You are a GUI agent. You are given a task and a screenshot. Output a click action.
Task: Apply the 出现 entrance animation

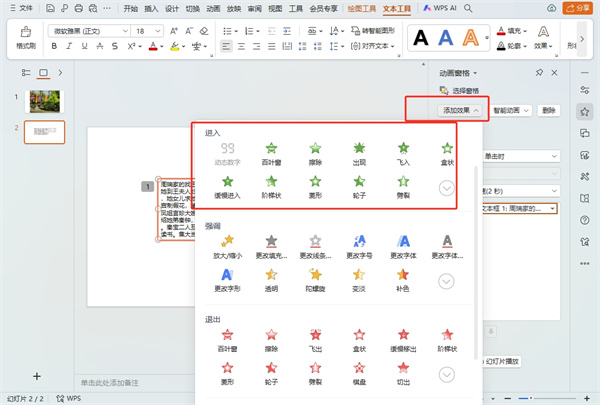coord(359,154)
